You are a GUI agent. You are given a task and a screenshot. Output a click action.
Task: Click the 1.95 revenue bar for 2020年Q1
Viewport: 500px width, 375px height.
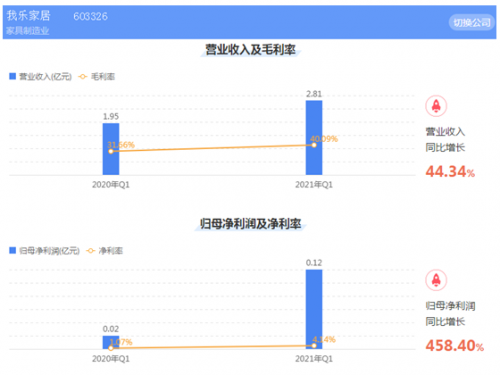[111, 149]
